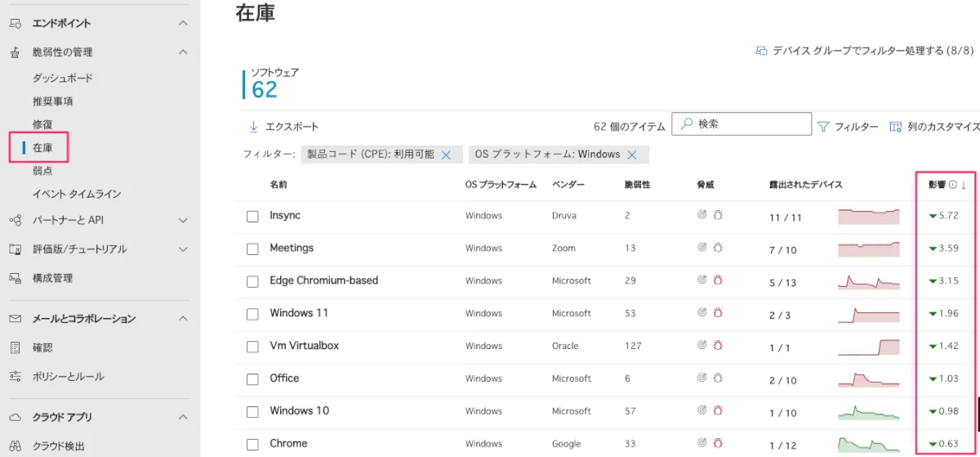980x457 pixels.
Task: Click the クラウド アプリ cloud icon
Action: [x=15, y=418]
